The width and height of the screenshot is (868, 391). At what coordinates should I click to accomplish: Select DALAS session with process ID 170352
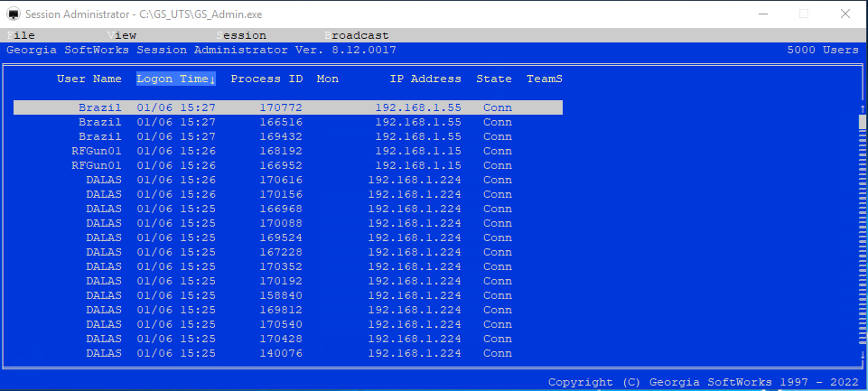[288, 266]
